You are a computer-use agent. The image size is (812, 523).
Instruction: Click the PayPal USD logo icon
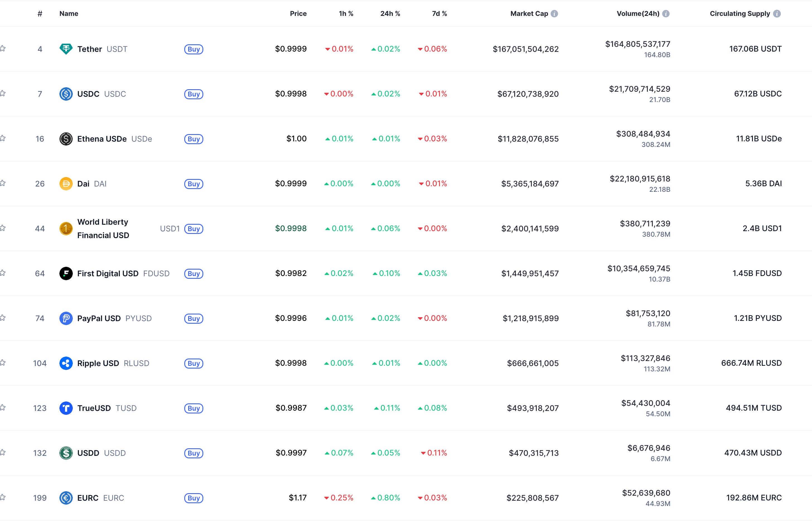point(66,318)
